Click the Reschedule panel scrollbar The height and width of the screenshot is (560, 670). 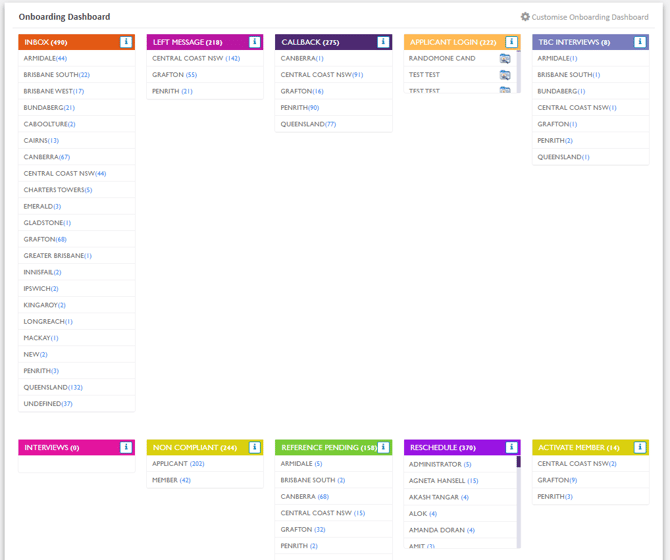tap(519, 502)
